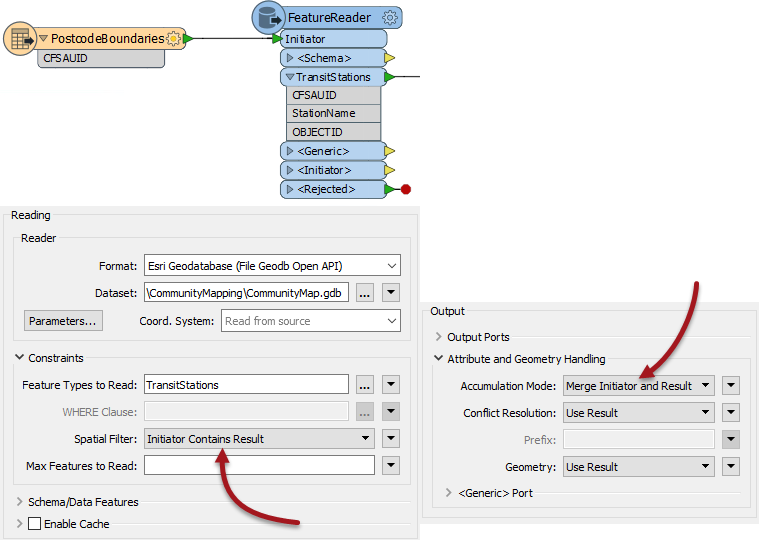The height and width of the screenshot is (540, 759).
Task: Open the WHERE Clause arrow menu
Action: (x=391, y=412)
